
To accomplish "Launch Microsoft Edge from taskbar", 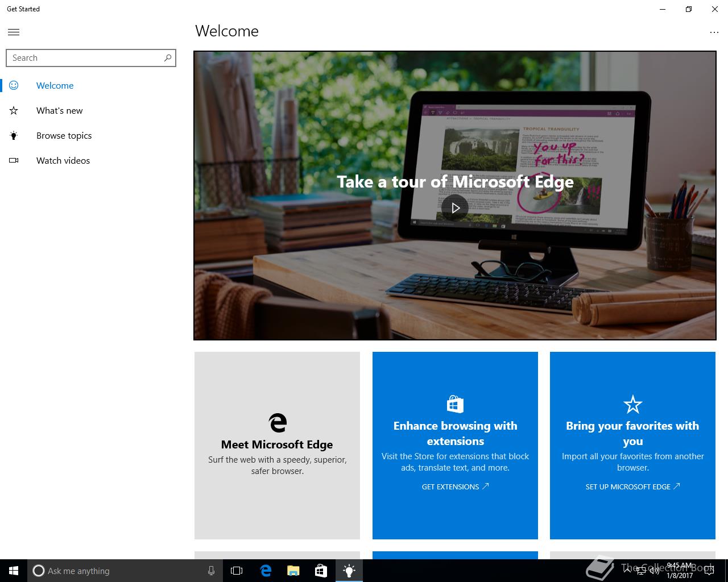I will [266, 571].
